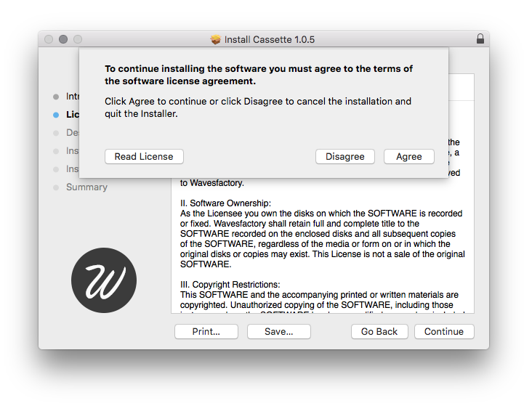Open the Read License button

144,156
